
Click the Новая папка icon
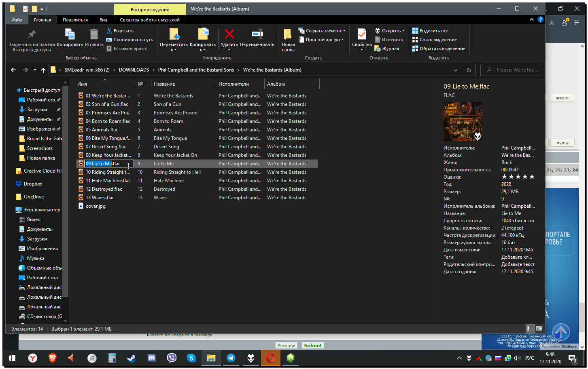[288, 34]
